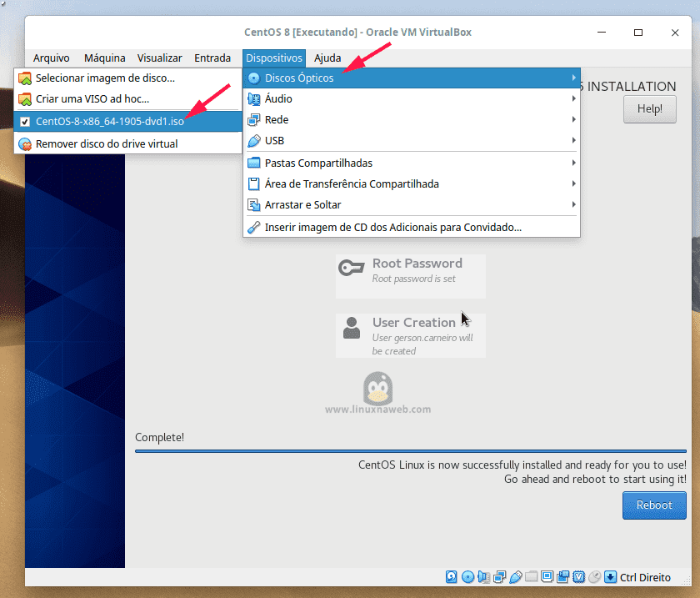This screenshot has width=700, height=598.
Task: Click the network indicator in the status bar
Action: 499,577
